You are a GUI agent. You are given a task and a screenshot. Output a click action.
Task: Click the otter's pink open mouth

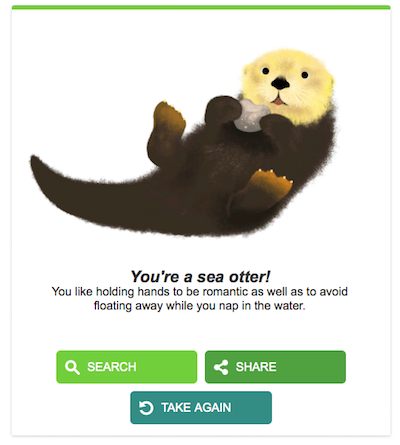pos(279,100)
